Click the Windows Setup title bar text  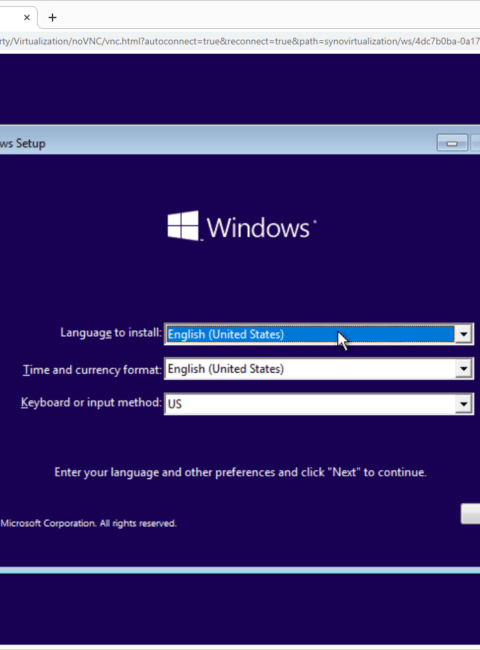[x=23, y=143]
